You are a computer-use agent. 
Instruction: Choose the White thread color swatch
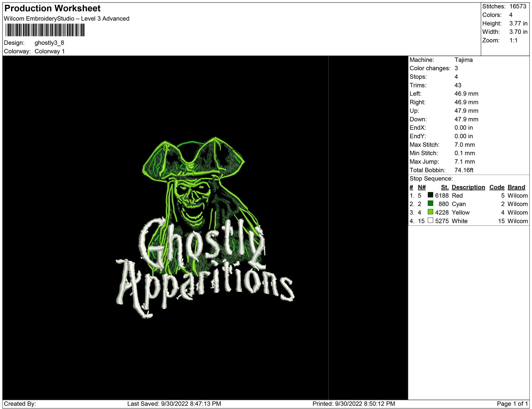430,220
